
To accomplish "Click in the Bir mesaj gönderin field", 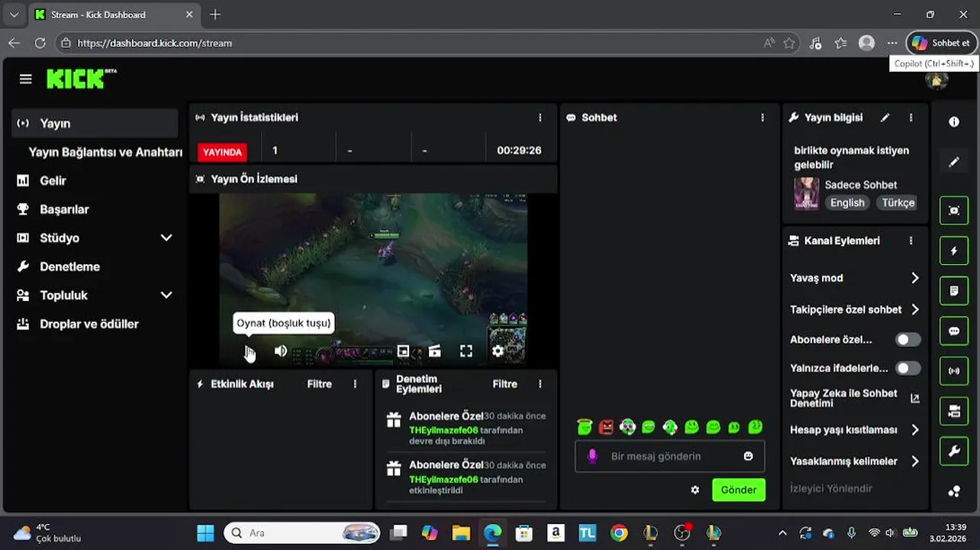I will pyautogui.click(x=670, y=456).
